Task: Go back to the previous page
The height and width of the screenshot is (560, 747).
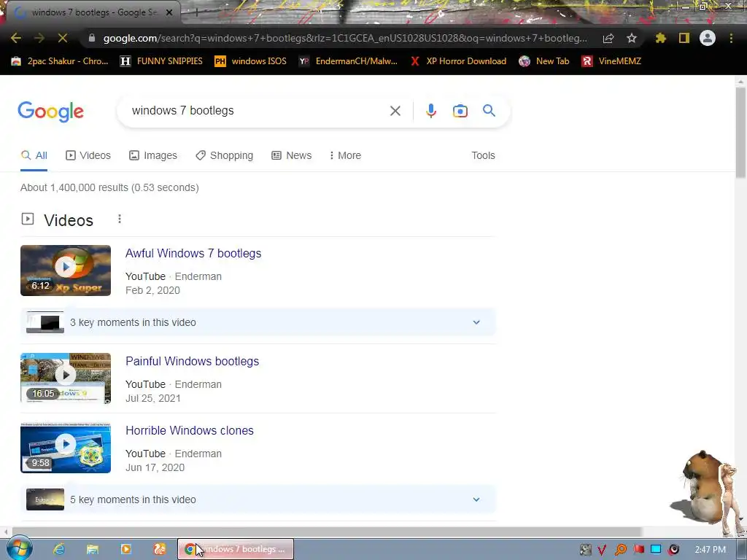Action: tap(16, 38)
